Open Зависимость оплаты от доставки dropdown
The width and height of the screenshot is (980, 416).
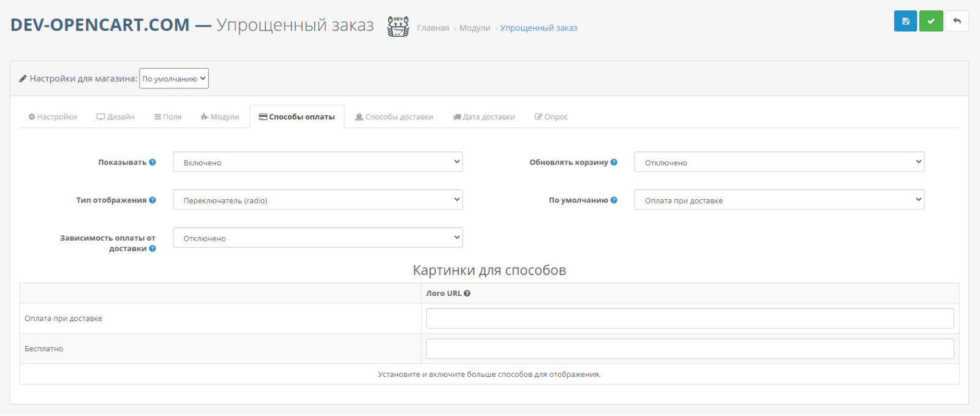[318, 238]
